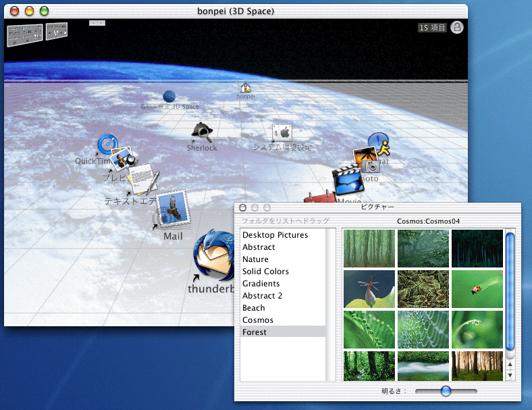Open the small control panel thumbnail
Screen dimensions: 532x410
(57, 31)
